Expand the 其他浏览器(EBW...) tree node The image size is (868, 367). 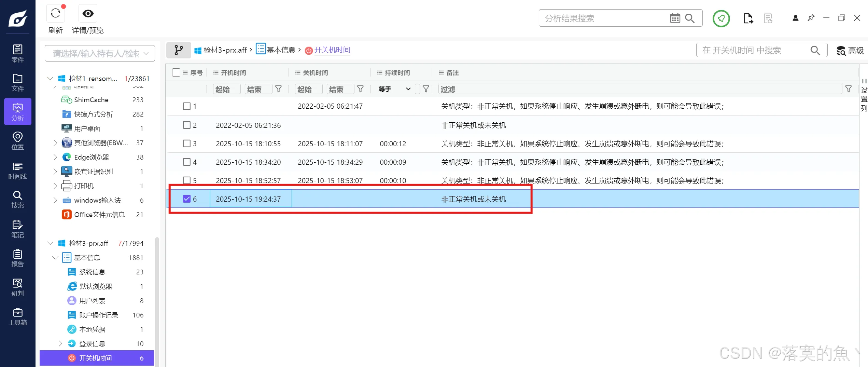tap(55, 143)
